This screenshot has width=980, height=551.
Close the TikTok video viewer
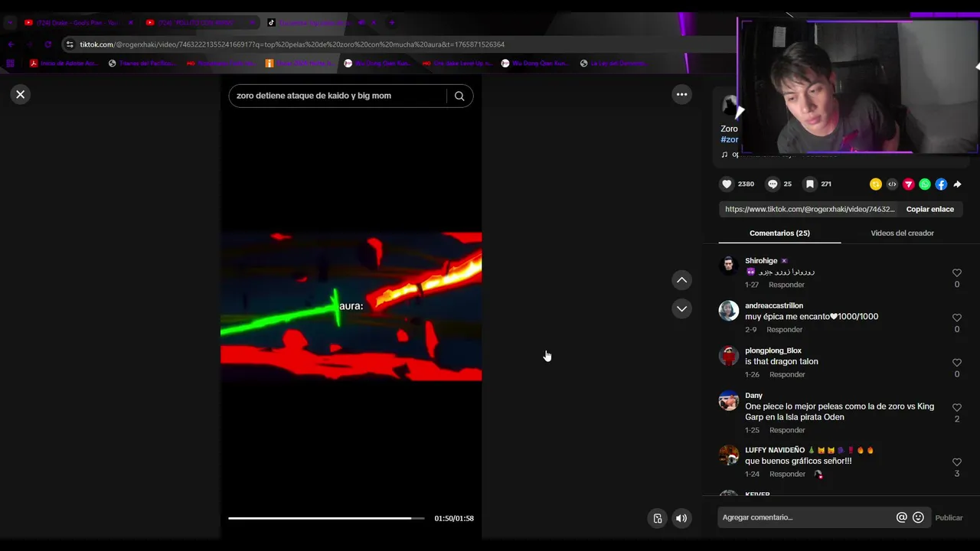pos(21,94)
